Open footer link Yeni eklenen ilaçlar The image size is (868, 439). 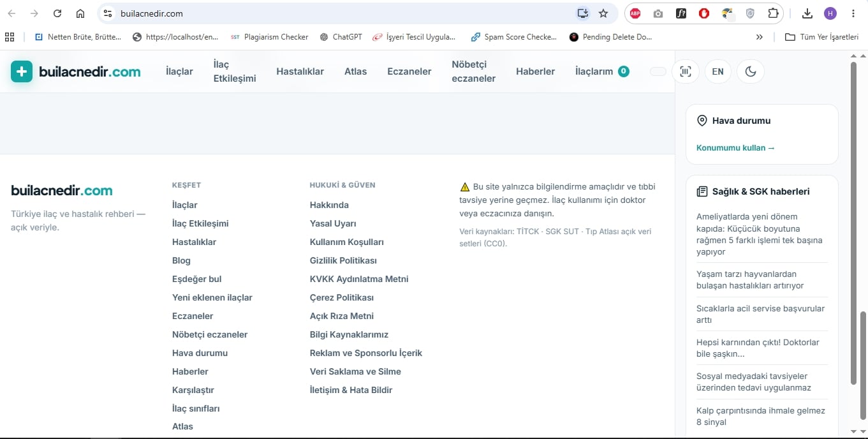pos(212,297)
